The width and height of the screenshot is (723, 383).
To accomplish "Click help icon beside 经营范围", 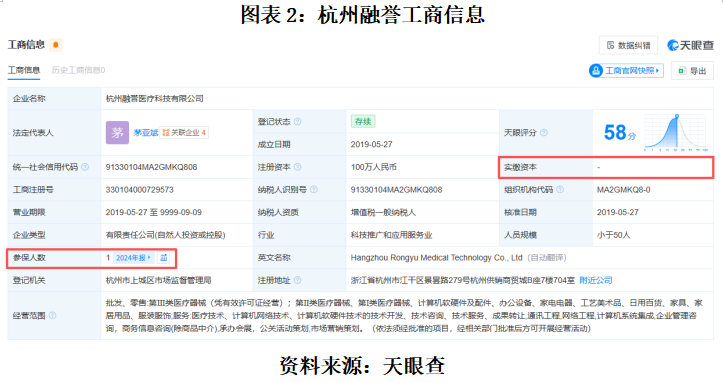I will click(x=52, y=316).
